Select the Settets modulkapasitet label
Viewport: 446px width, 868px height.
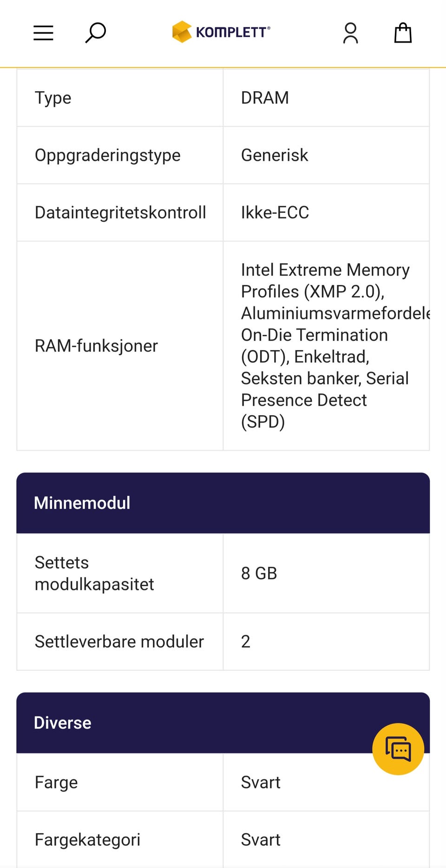[x=94, y=573]
